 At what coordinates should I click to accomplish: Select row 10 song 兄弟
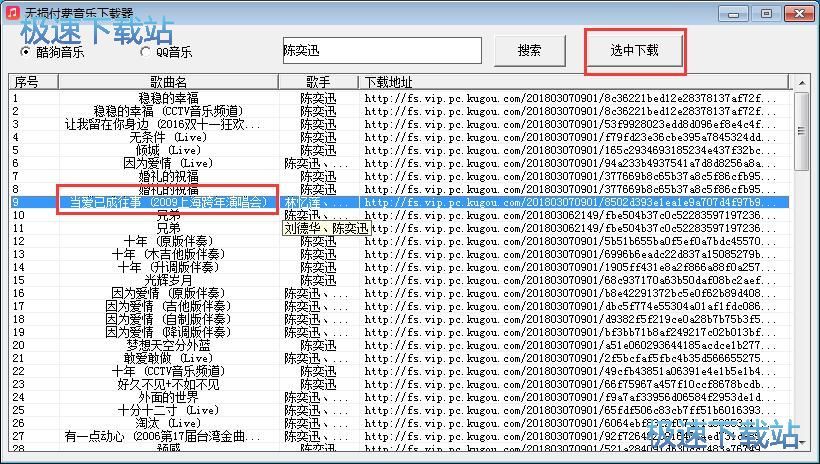[x=168, y=215]
